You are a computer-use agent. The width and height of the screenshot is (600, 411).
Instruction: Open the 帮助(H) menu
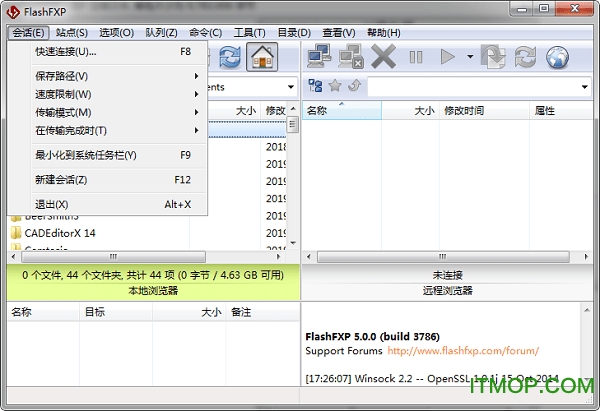point(383,33)
